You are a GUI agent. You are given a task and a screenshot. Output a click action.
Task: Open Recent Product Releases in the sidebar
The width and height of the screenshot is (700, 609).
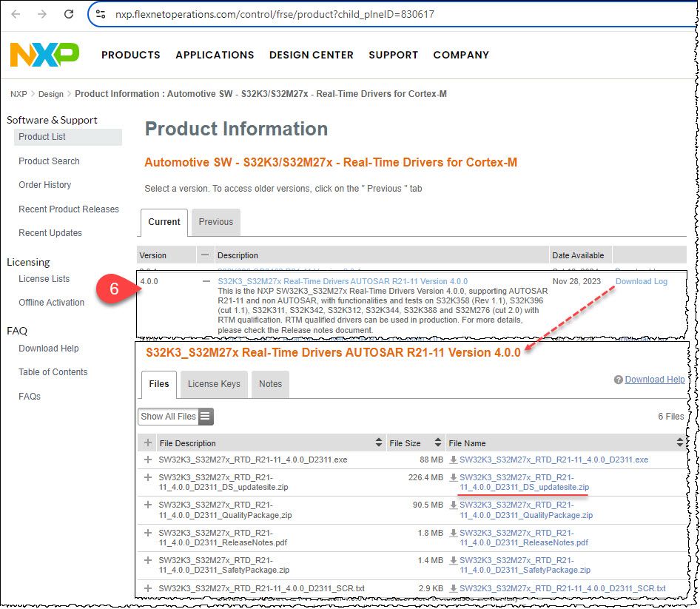(69, 209)
